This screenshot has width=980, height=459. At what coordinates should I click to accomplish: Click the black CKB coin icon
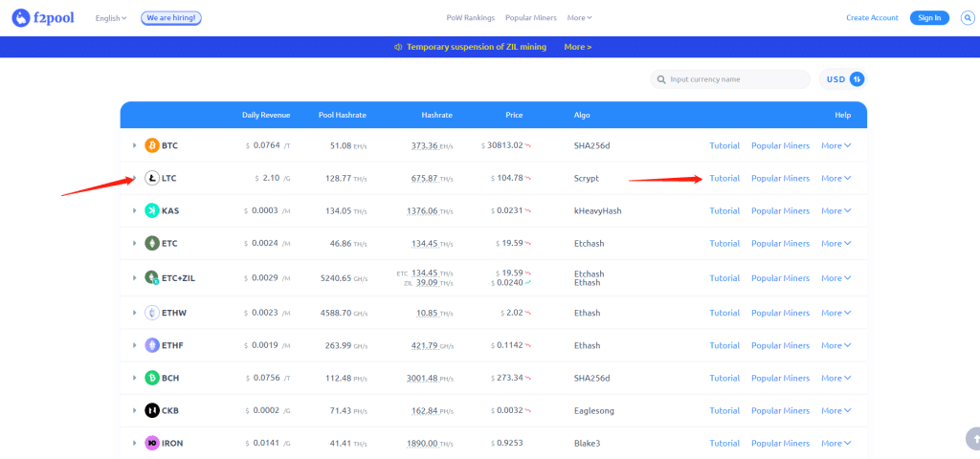[151, 410]
